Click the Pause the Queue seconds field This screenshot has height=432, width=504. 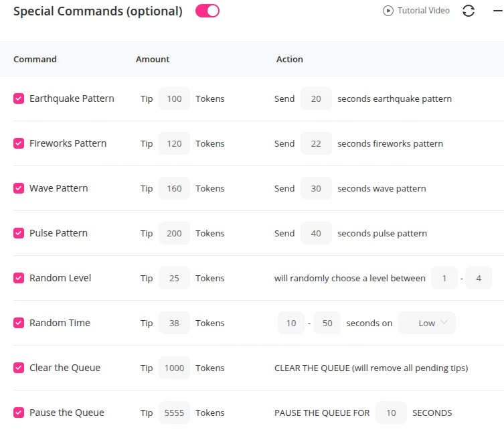391,413
